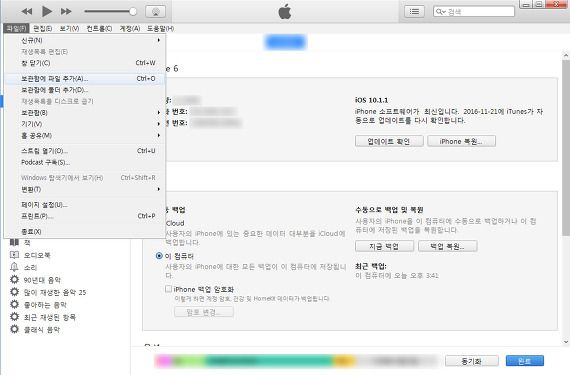Select the 오디오북 sidebar label
This screenshot has height=375, width=570.
tap(37, 255)
